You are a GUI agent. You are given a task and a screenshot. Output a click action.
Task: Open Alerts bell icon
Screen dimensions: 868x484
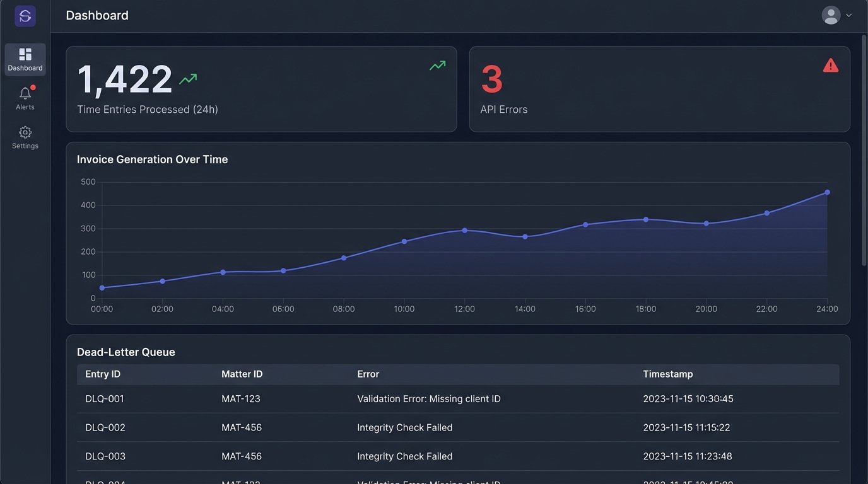[25, 94]
